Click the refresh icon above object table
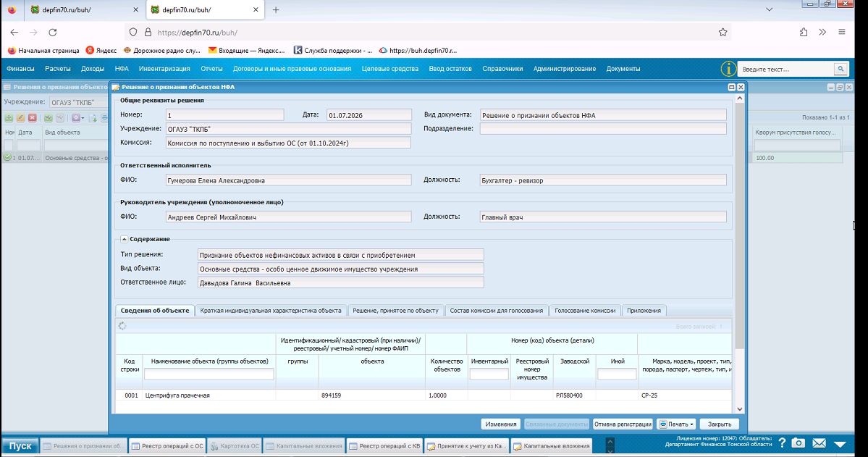 (122, 326)
